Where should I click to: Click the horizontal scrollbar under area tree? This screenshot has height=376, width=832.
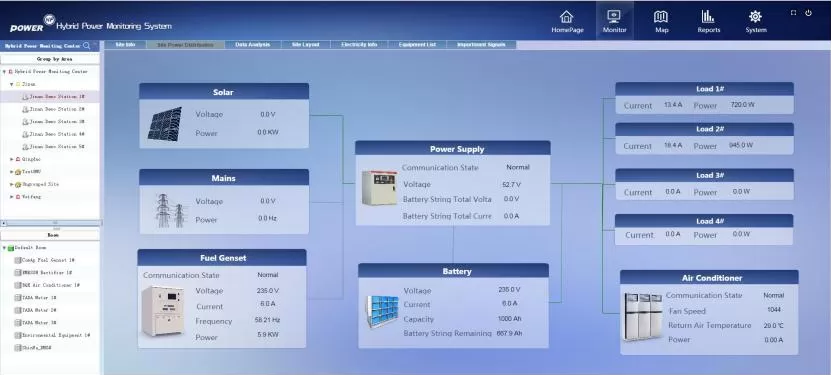click(50, 223)
